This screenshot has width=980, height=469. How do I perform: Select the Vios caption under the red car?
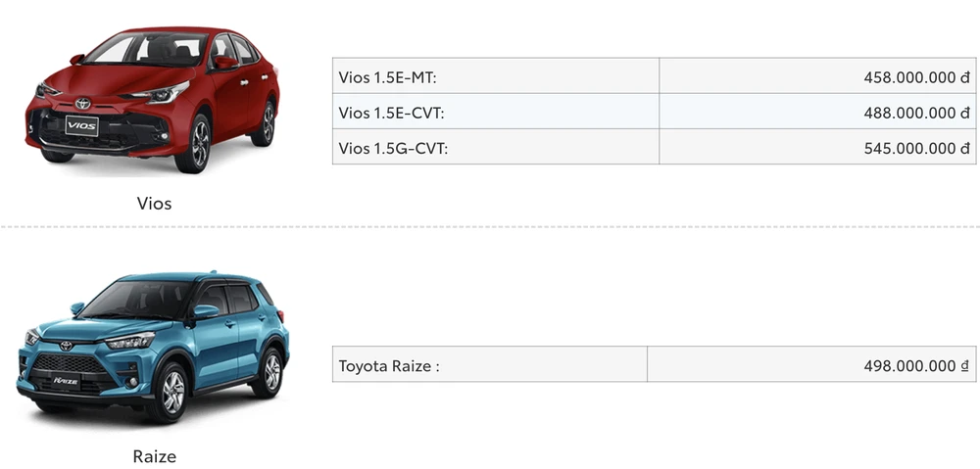pos(155,204)
